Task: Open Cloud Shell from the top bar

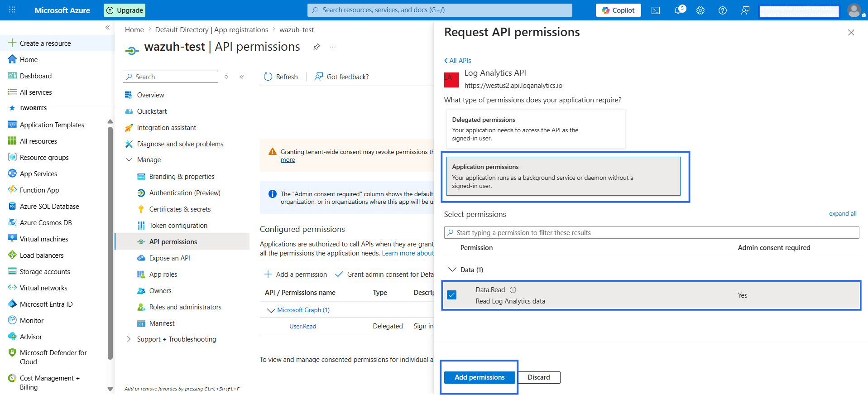Action: coord(655,10)
